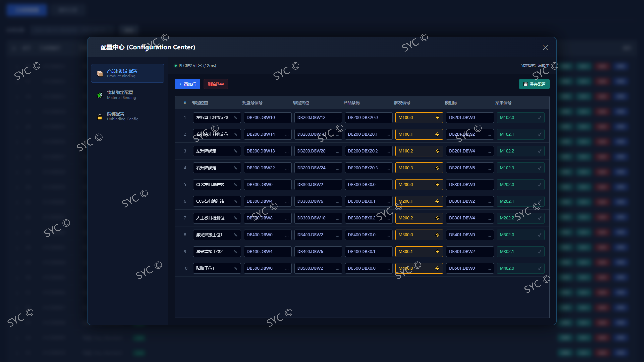
Task: Click pencil edit icon for 左升降绑定 row
Action: 235,151
